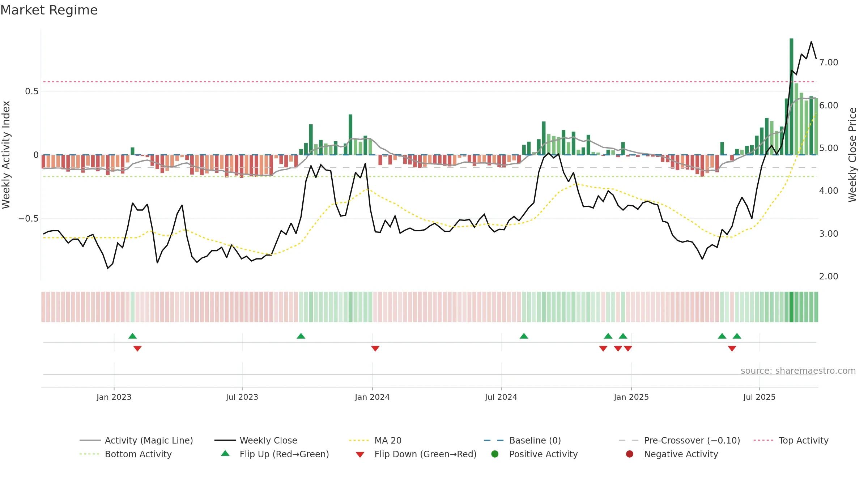Select the Pre-Crossover (−0.10) legend entry
This screenshot has width=868, height=488.
click(679, 440)
